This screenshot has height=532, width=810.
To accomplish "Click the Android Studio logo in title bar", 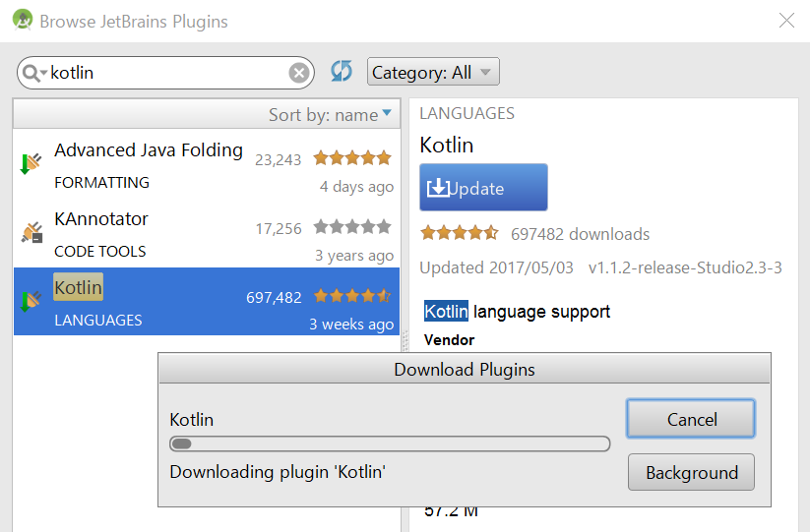I will [x=23, y=20].
